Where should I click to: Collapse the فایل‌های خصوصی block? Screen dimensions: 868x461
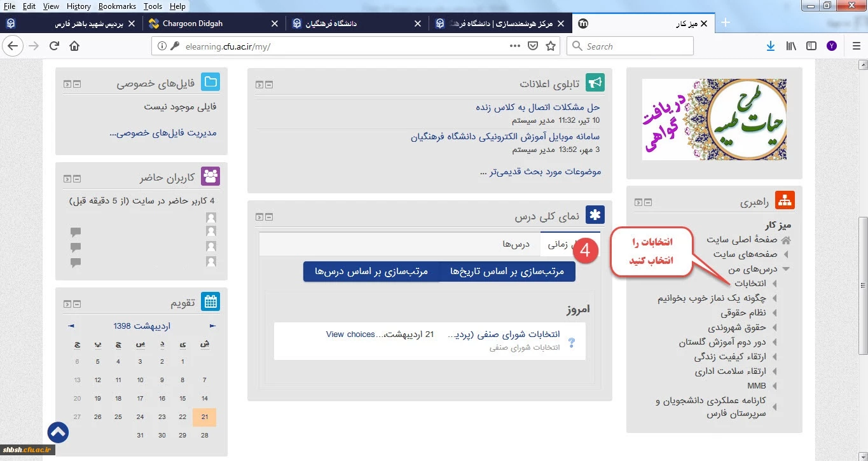[x=78, y=84]
